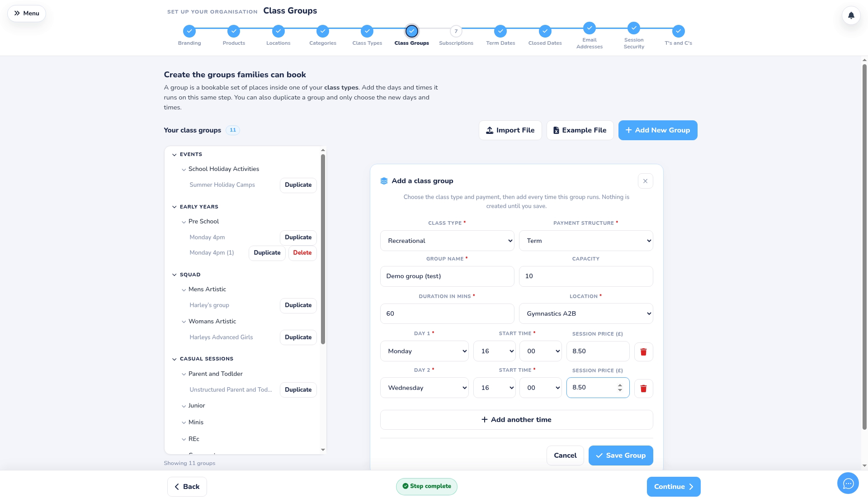Download the Example File
Screen dimensions: 868x503
pos(580,130)
